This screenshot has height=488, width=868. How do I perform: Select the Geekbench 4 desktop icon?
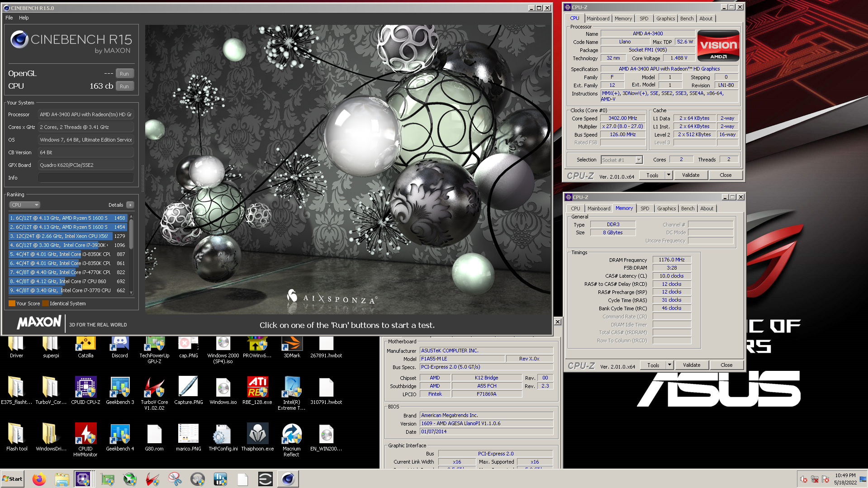point(120,437)
